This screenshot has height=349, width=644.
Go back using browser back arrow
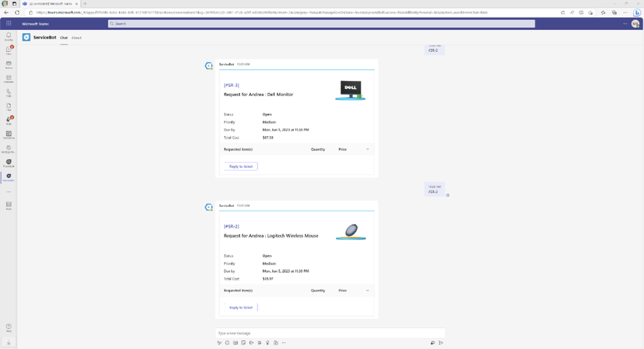pos(6,12)
